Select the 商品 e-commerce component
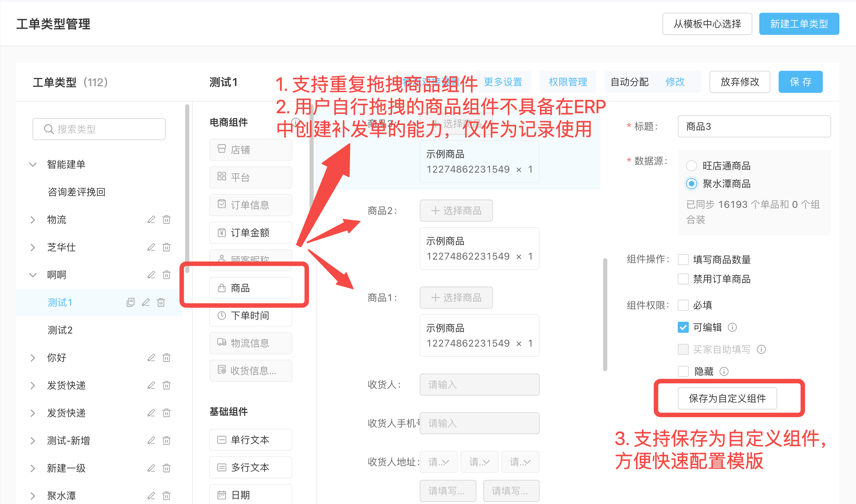This screenshot has height=504, width=856. 251,288
